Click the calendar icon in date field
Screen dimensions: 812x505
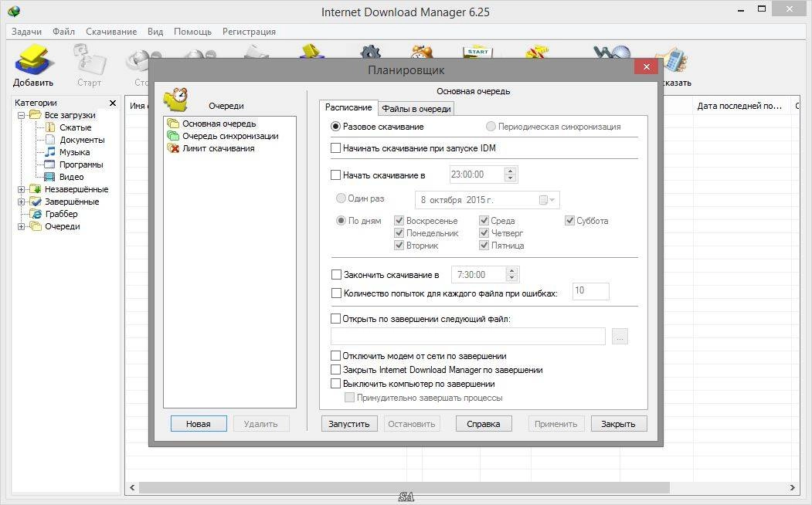pos(543,200)
